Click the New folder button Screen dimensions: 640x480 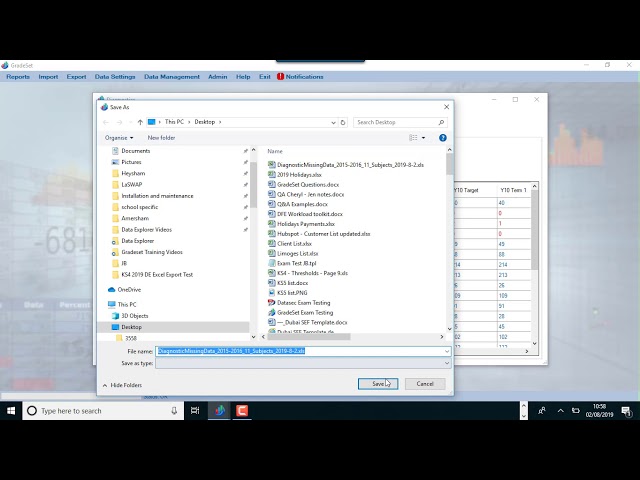point(161,138)
